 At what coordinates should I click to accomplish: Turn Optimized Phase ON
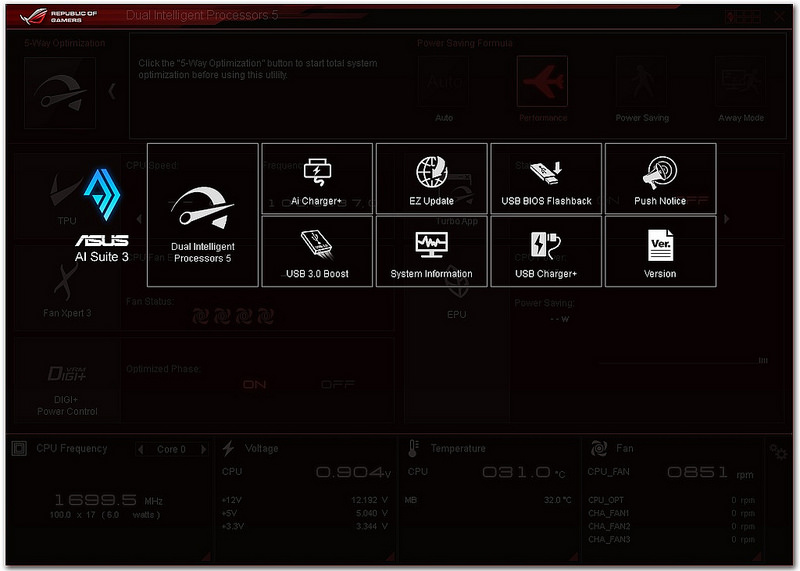[x=254, y=384]
